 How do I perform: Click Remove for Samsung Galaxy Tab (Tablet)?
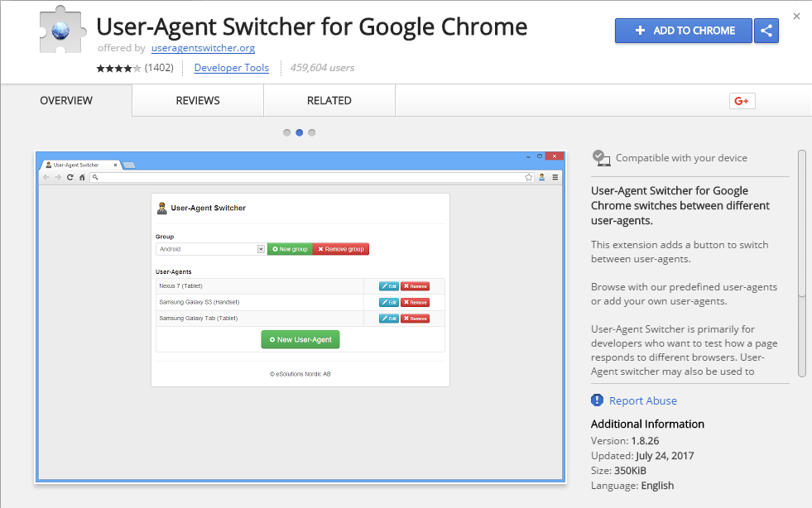(415, 319)
